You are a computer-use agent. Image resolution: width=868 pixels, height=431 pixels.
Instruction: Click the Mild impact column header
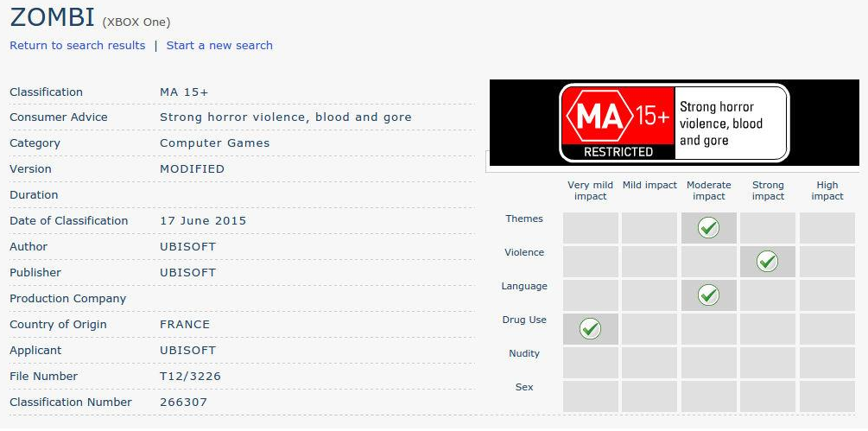(649, 186)
